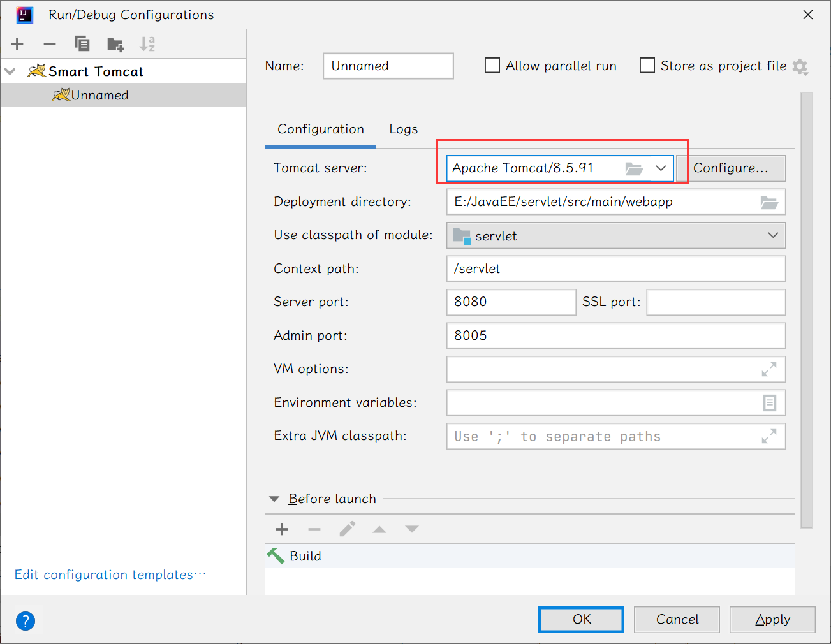The image size is (831, 644).
Task: Click the Server port field
Action: coord(511,302)
